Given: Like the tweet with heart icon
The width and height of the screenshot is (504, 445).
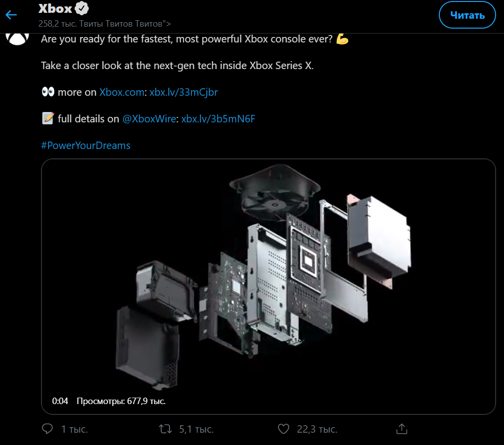Looking at the screenshot, I should coord(283,429).
